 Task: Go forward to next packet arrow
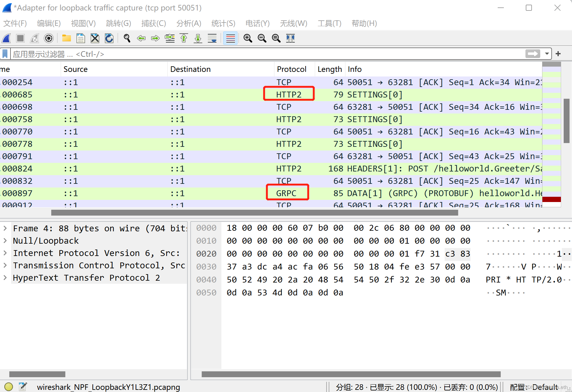click(155, 38)
